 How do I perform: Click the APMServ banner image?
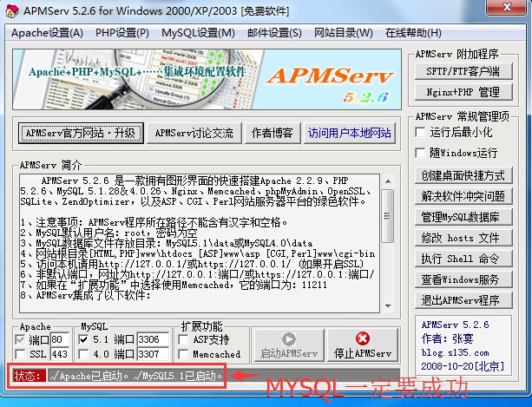[207, 79]
